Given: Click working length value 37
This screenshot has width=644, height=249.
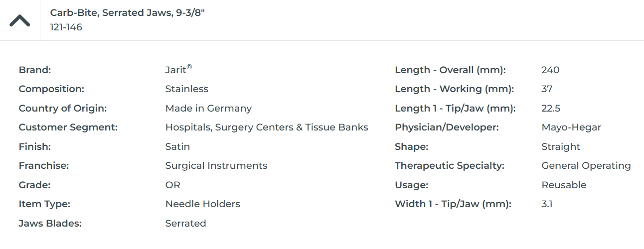Looking at the screenshot, I should tap(547, 89).
